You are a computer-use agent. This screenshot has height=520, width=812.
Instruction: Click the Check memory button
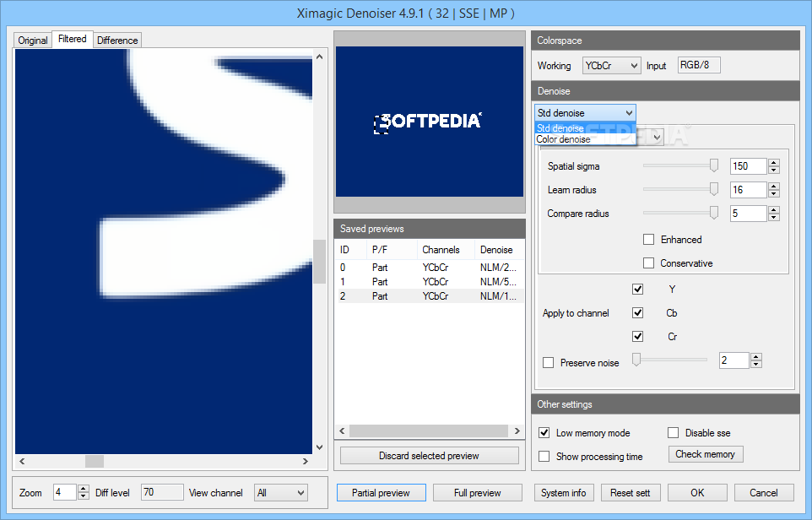706,454
